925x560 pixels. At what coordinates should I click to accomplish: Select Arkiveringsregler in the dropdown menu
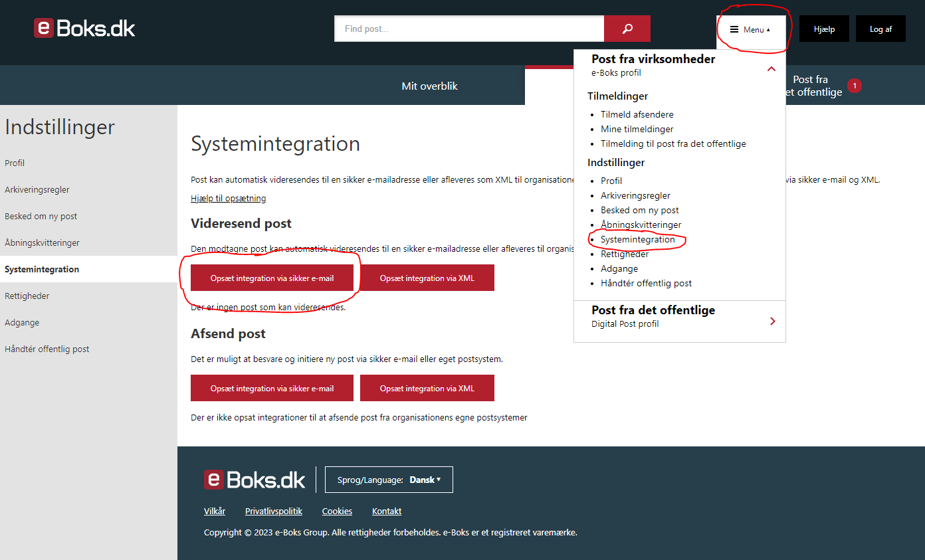[635, 195]
